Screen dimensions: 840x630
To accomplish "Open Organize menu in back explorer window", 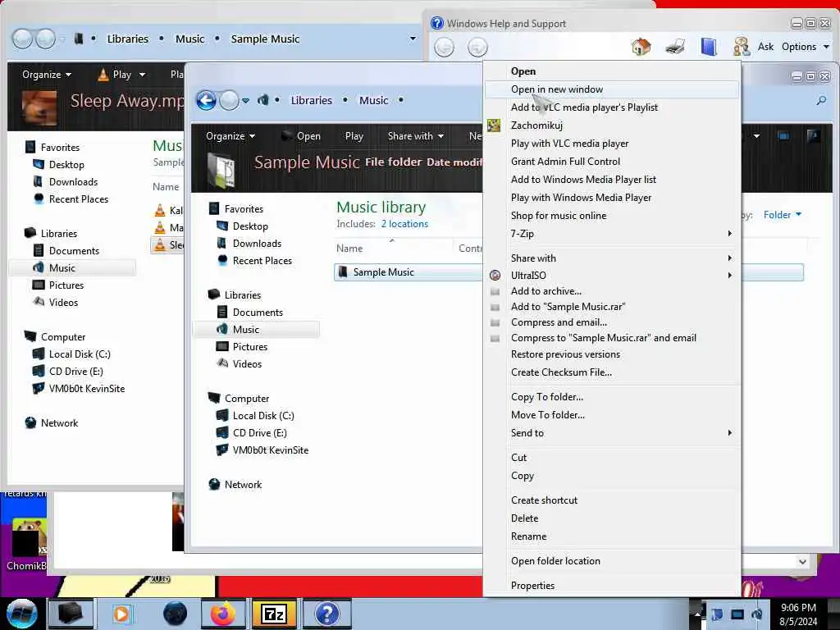I will pos(47,75).
